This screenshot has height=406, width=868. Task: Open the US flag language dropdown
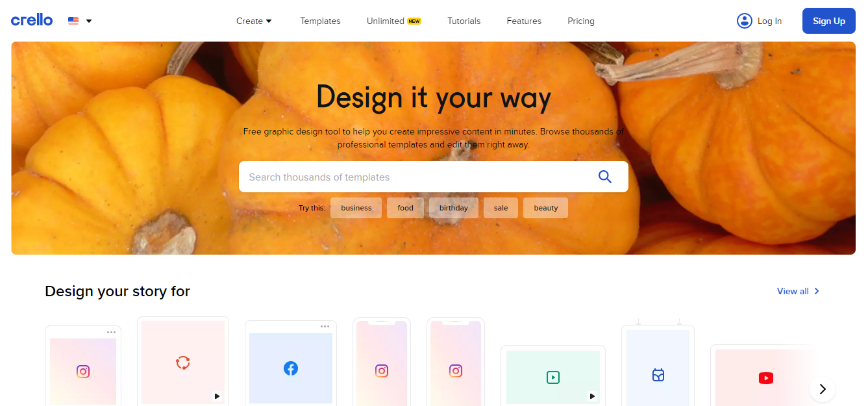coord(80,21)
